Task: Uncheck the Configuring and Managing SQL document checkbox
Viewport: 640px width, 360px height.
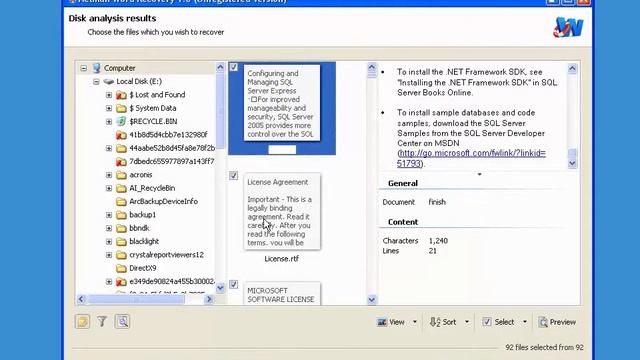Action: click(x=233, y=67)
